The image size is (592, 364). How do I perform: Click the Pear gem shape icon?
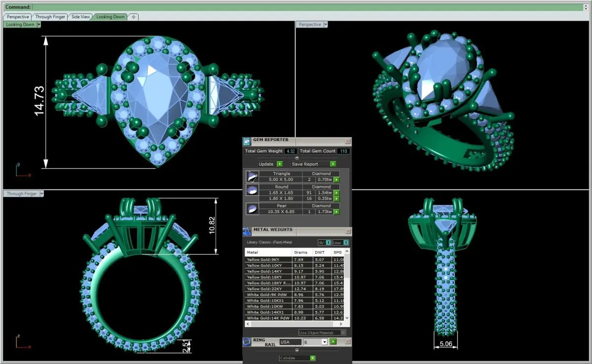click(252, 209)
